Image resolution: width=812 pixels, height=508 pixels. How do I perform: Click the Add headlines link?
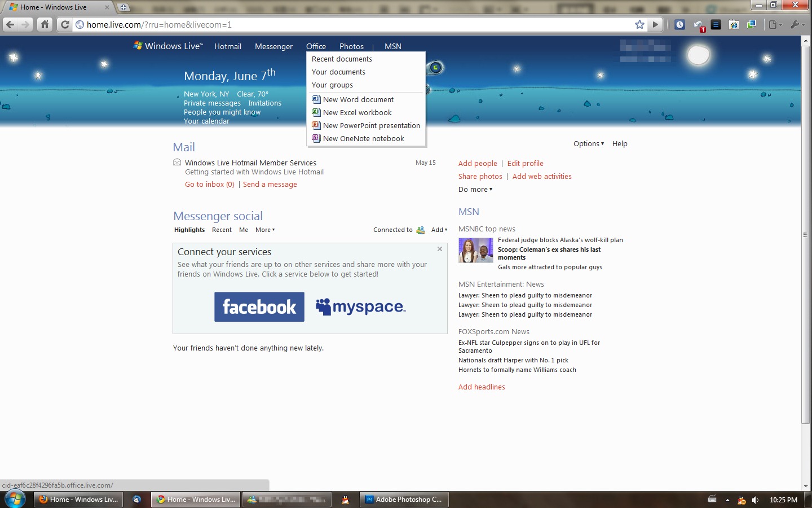(482, 387)
